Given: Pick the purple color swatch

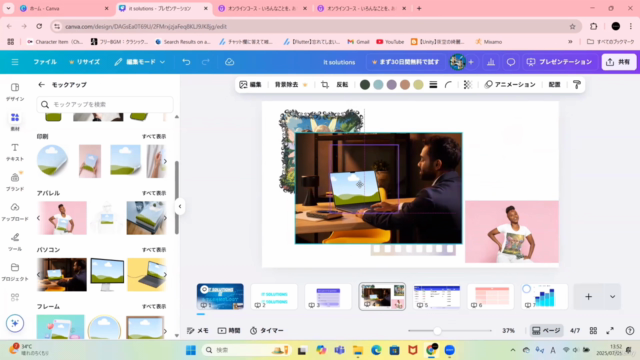Looking at the screenshot, I should pyautogui.click(x=391, y=84).
